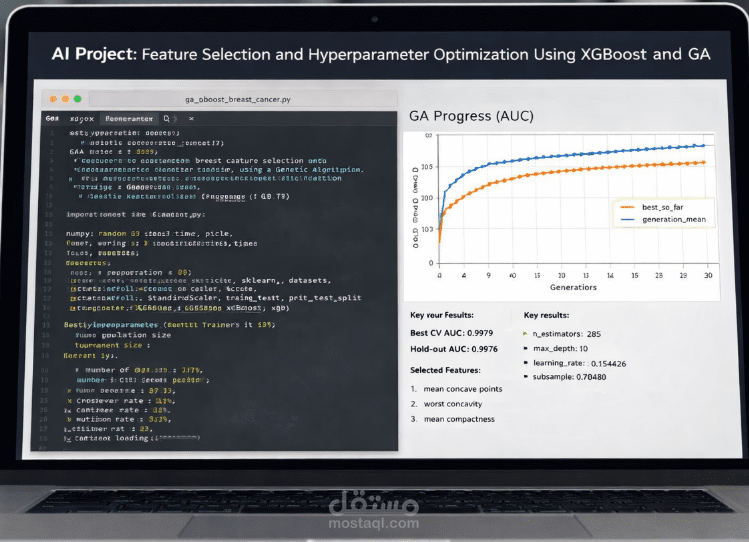
Task: Click the 'worst concavity' feature item
Action: [x=447, y=404]
